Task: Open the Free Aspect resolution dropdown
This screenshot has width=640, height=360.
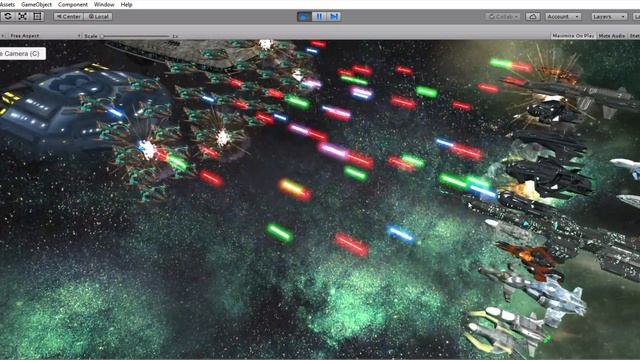Action: [43, 36]
